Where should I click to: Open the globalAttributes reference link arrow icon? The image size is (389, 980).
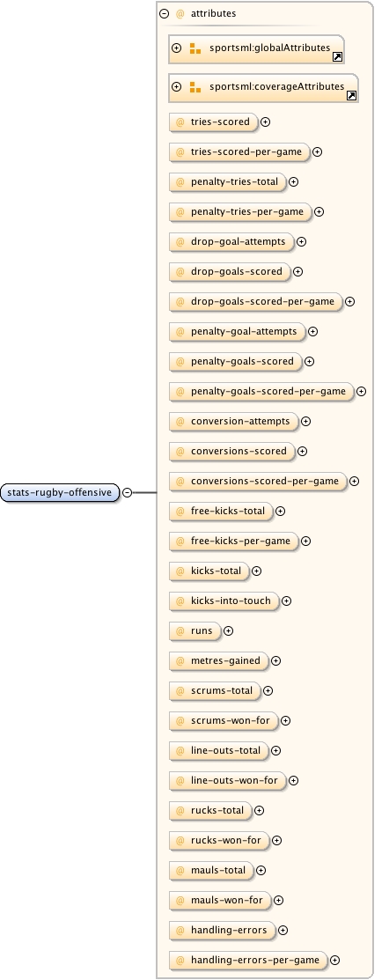click(337, 57)
